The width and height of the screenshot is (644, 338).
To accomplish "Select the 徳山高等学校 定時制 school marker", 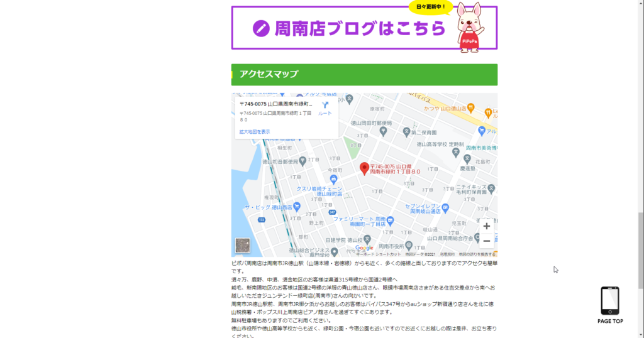I will click(x=455, y=152).
